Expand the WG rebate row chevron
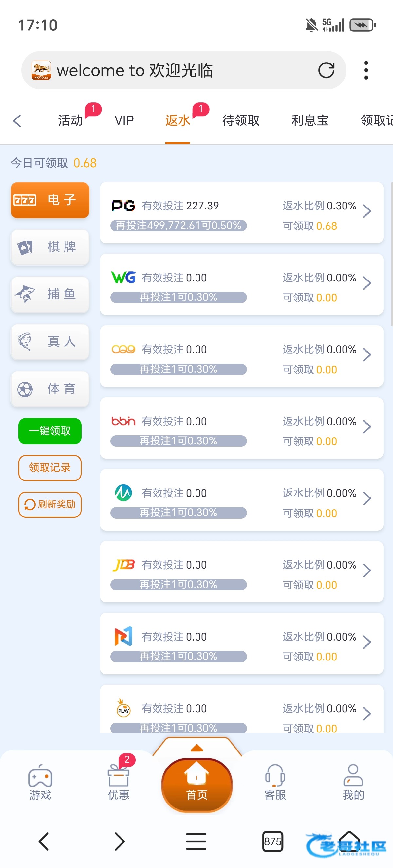The height and width of the screenshot is (868, 393). [367, 283]
